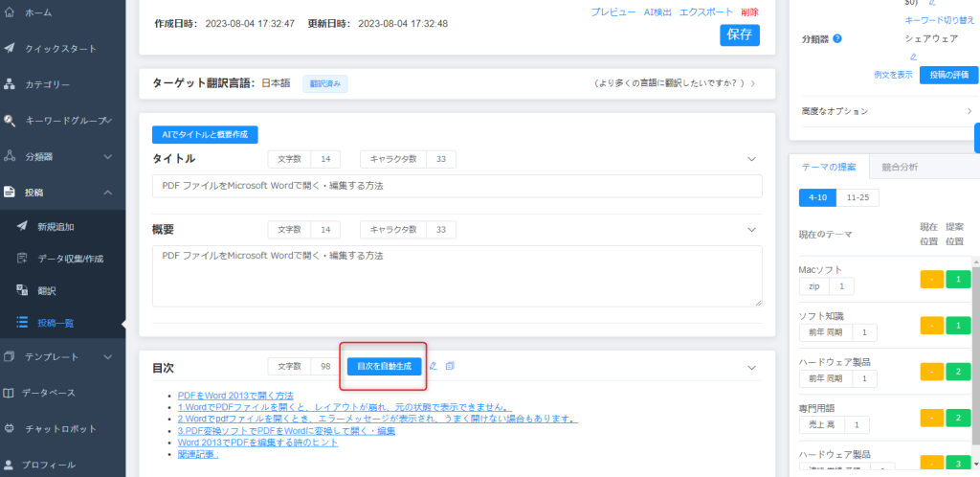Open the 3.PDF変換ソフト TOC link
Image resolution: width=980 pixels, height=477 pixels.
tap(286, 431)
